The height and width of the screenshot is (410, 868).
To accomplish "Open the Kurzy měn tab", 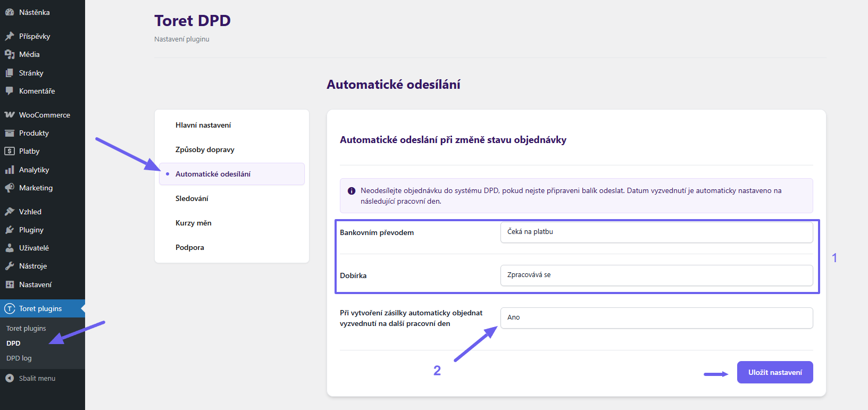I will pyautogui.click(x=232, y=223).
